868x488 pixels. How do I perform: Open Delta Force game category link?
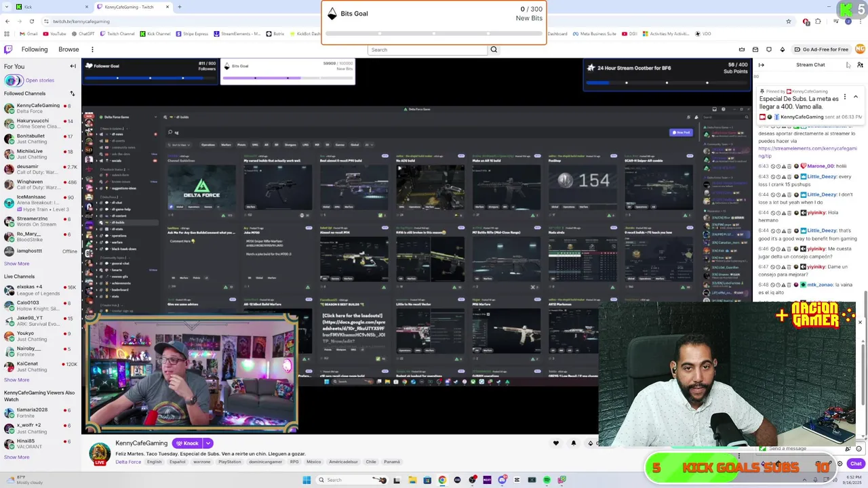coord(128,462)
